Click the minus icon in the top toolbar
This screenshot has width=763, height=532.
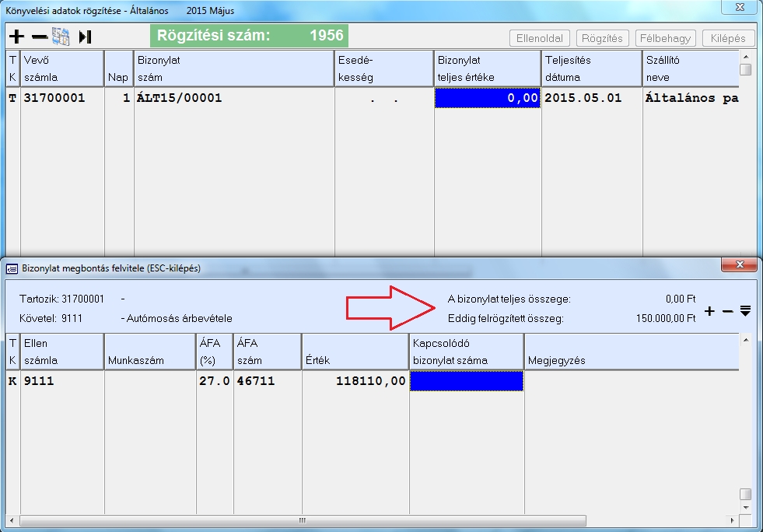[39, 37]
